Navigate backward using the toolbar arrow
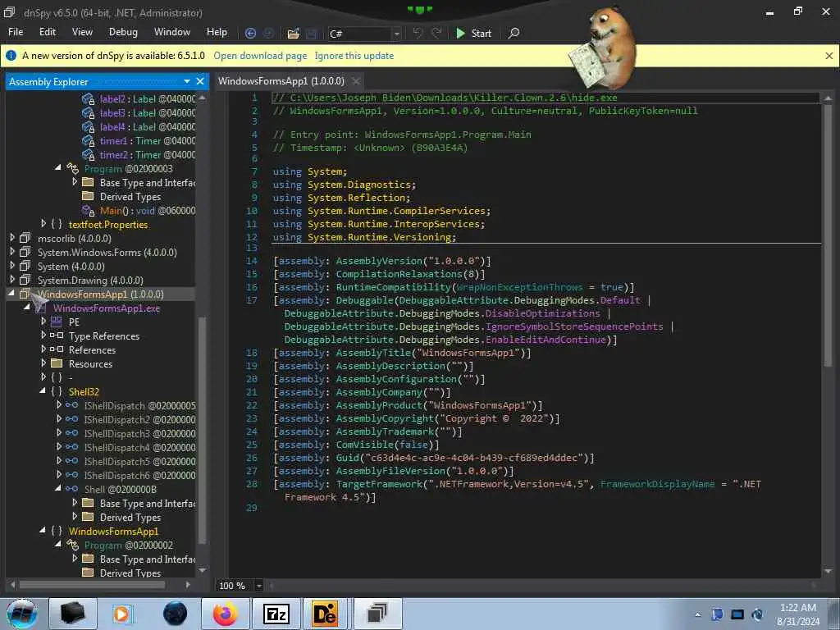Image resolution: width=840 pixels, height=630 pixels. pyautogui.click(x=250, y=33)
